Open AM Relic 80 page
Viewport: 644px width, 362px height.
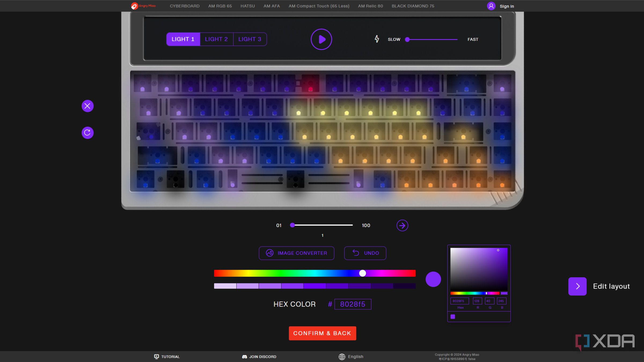370,6
